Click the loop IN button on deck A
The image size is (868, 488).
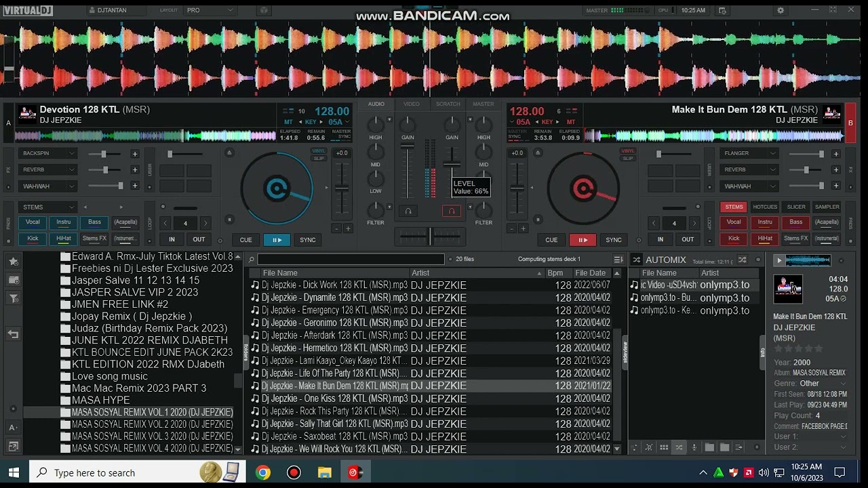[x=172, y=239]
